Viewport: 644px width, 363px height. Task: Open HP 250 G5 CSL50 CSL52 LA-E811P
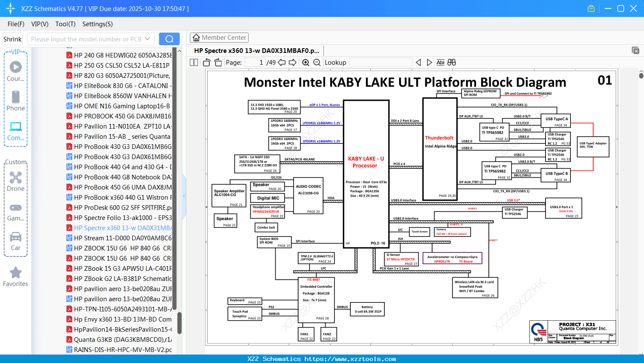[x=119, y=65]
